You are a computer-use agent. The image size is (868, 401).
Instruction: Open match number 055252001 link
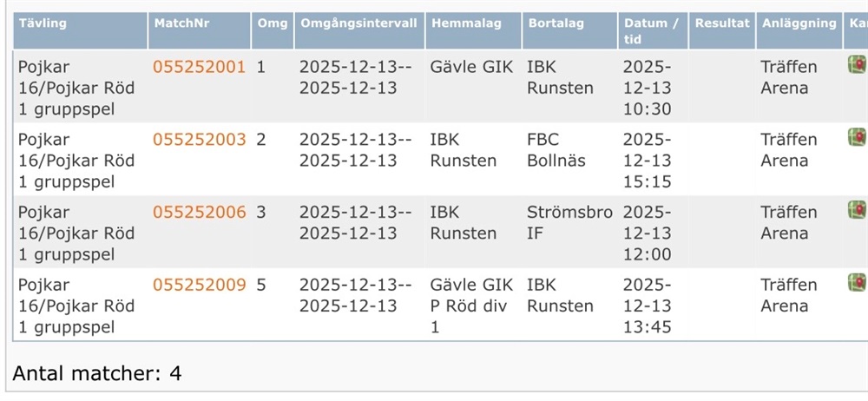[x=200, y=67]
